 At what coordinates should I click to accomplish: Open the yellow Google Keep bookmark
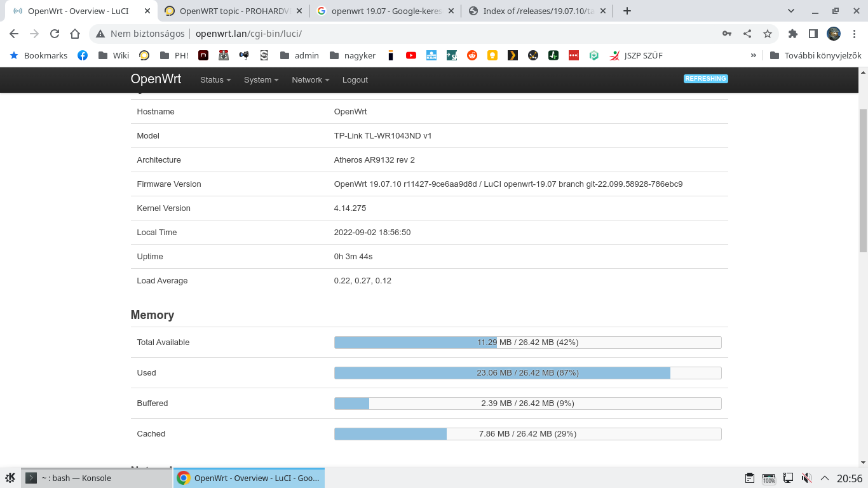(492, 55)
